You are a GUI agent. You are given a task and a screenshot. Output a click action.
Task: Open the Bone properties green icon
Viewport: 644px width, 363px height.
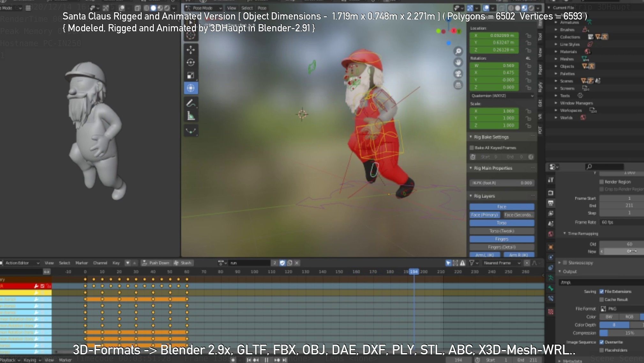click(551, 288)
